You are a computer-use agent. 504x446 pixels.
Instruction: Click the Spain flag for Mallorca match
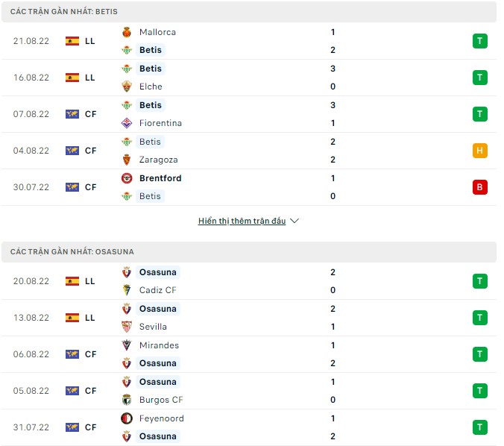(x=72, y=41)
